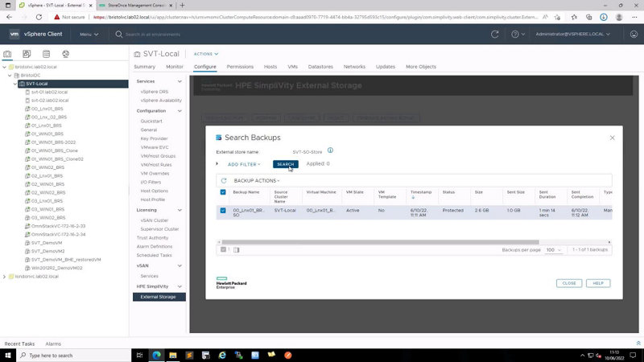
Task: Click the Windows Start button
Action: pyautogui.click(x=8, y=356)
